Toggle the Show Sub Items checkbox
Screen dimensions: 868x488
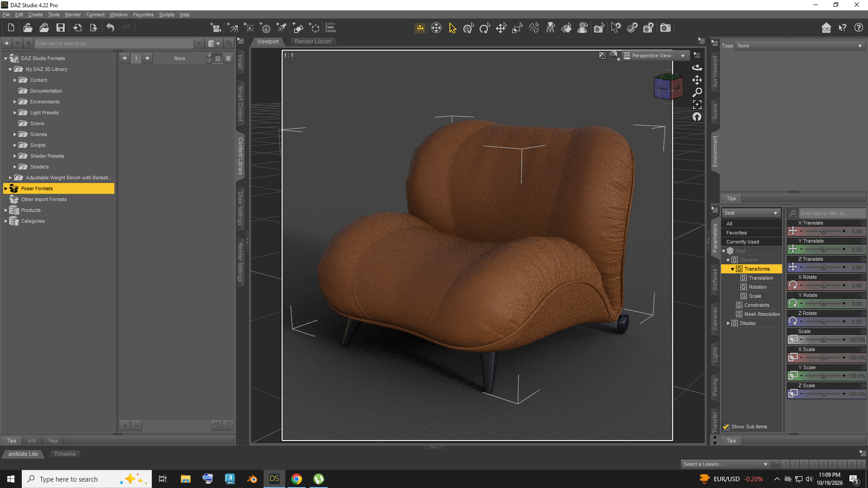pyautogui.click(x=726, y=427)
